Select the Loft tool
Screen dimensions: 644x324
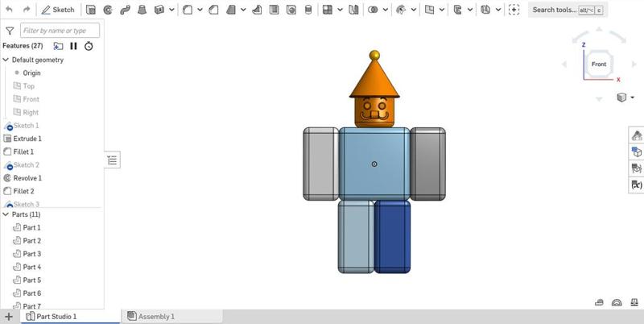point(142,10)
